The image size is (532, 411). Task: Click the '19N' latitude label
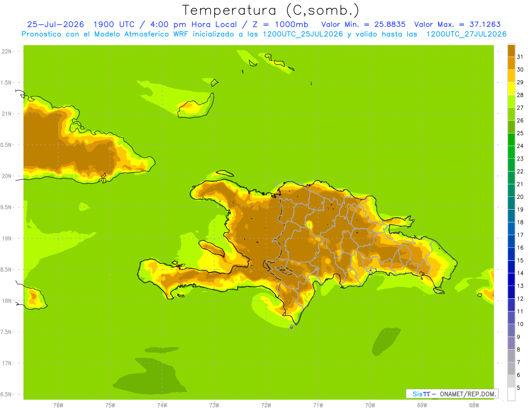click(7, 239)
